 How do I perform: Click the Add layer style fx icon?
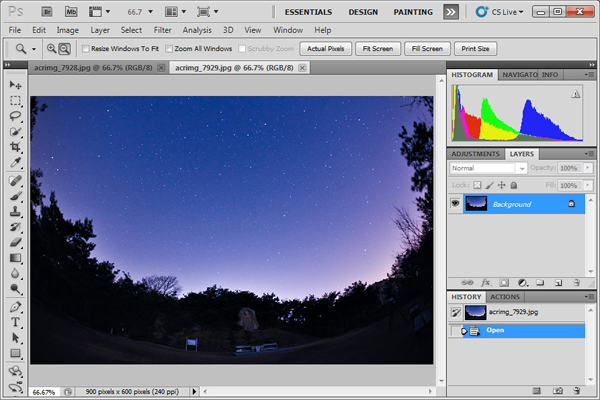[485, 283]
